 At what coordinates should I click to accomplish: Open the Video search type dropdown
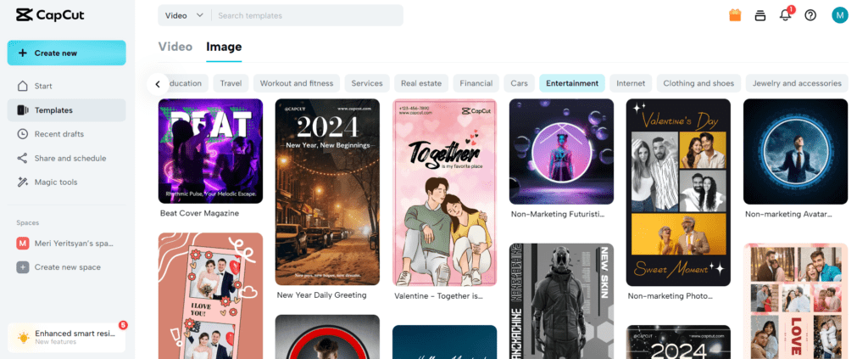(184, 15)
